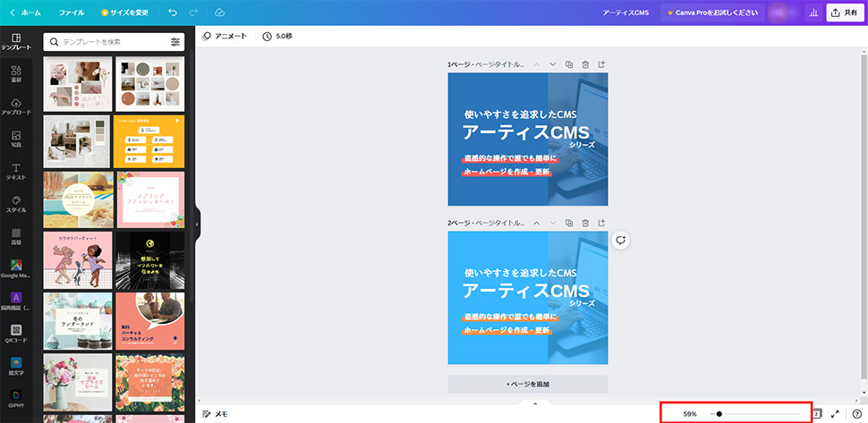Image resolution: width=868 pixels, height=423 pixels.
Task: Expand the page thumbnails strip chevron
Action: 535,403
